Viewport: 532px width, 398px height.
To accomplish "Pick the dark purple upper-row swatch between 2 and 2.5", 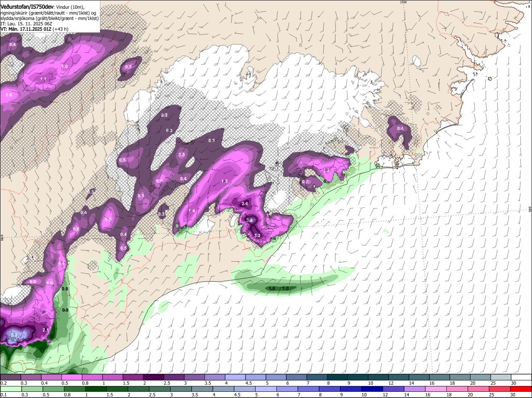I will [153, 377].
